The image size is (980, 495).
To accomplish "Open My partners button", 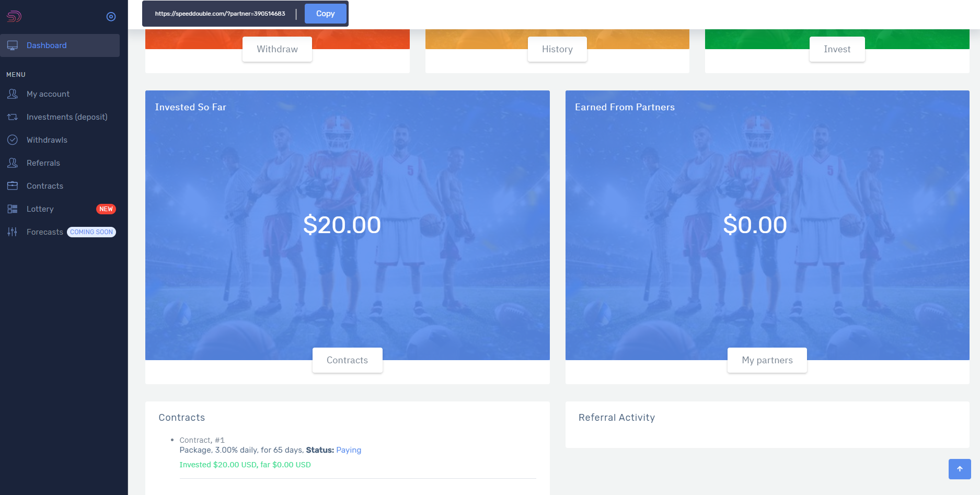I will tap(767, 360).
